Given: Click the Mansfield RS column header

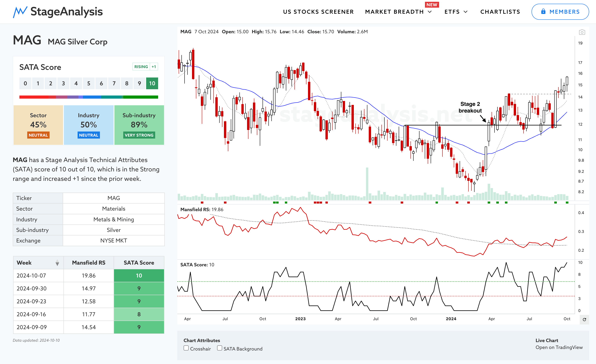Looking at the screenshot, I should coord(89,263).
